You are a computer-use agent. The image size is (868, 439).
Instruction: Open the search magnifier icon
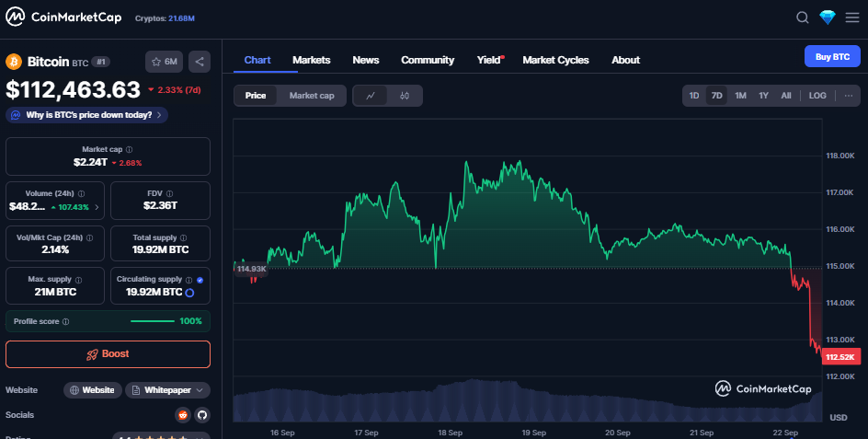point(802,17)
